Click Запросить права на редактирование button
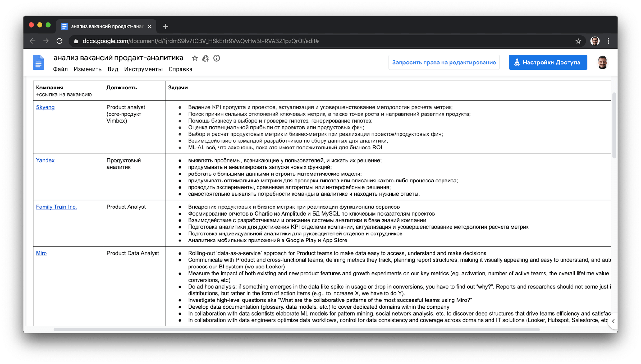 coord(444,62)
